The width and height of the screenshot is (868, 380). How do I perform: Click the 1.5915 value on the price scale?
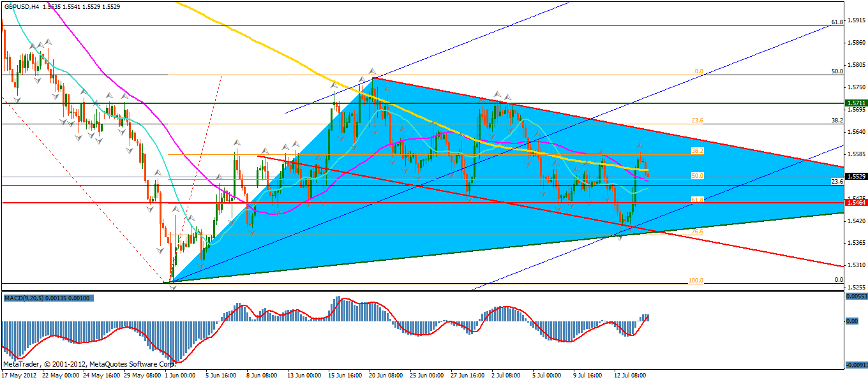point(856,20)
